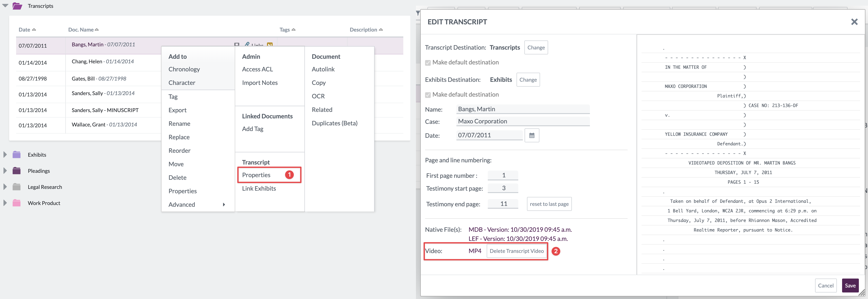The image size is (868, 299).
Task: Click the Testimony end page field
Action: 503,204
